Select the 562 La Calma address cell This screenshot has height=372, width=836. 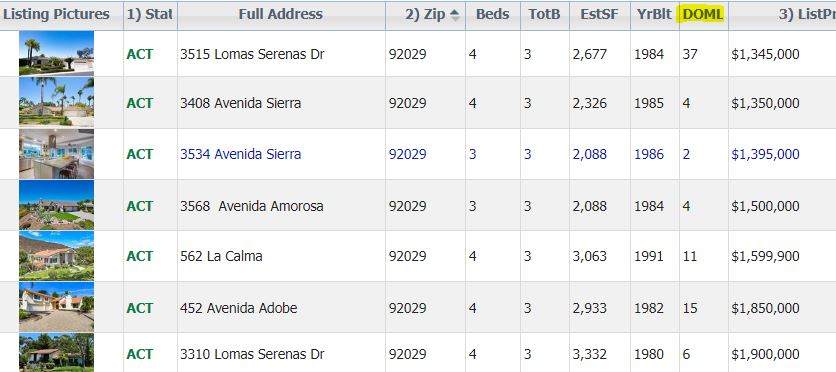[x=281, y=256]
